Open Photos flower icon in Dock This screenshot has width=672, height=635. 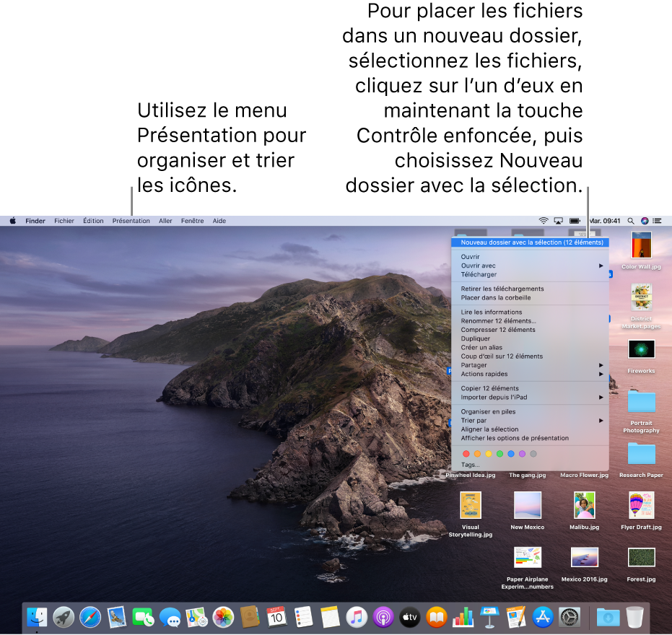[223, 618]
